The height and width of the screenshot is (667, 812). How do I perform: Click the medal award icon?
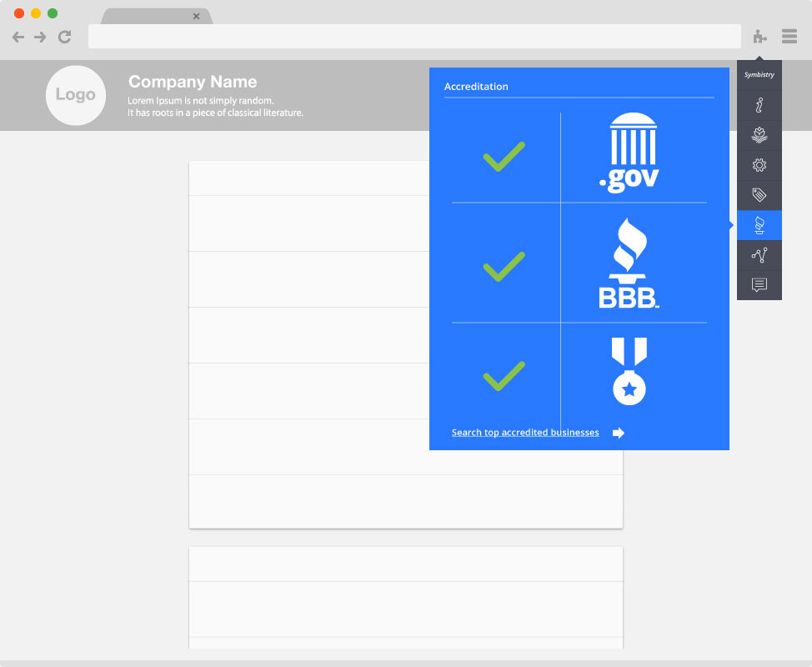click(629, 371)
